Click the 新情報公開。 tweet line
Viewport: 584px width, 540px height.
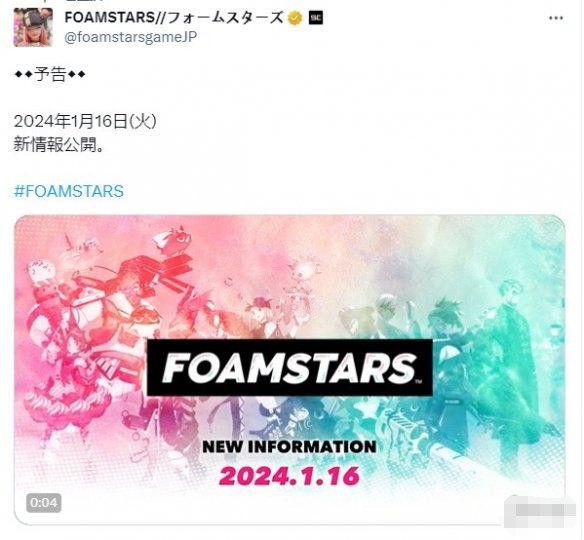tap(58, 144)
